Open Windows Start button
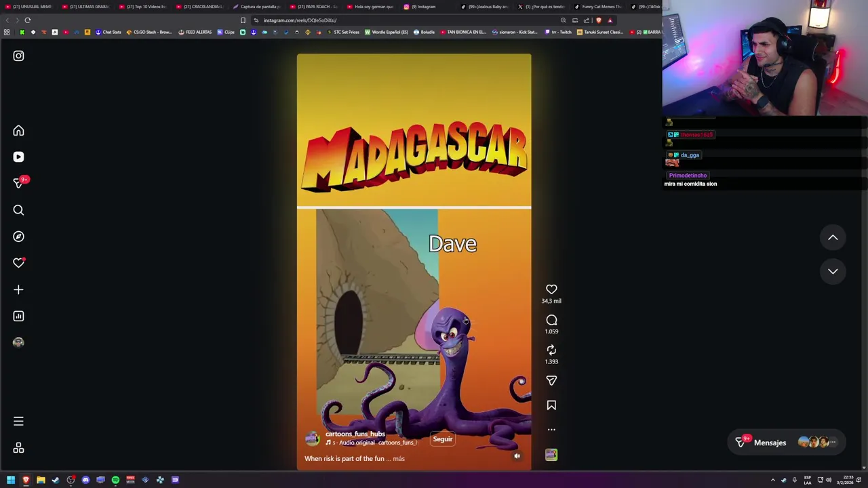 [11, 480]
